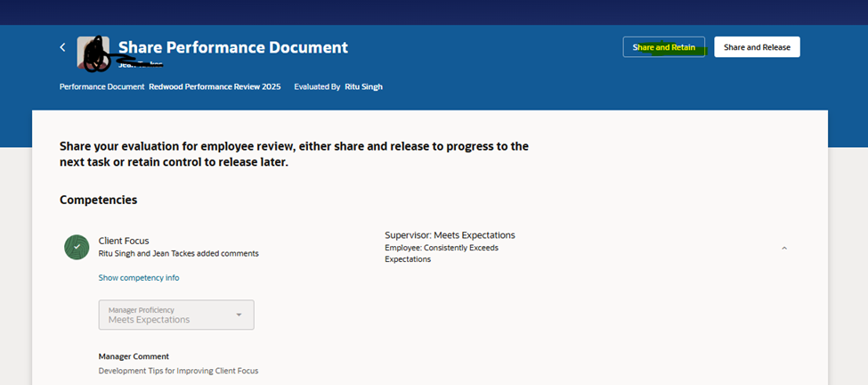
Task: Open Show competency info link
Action: 139,277
